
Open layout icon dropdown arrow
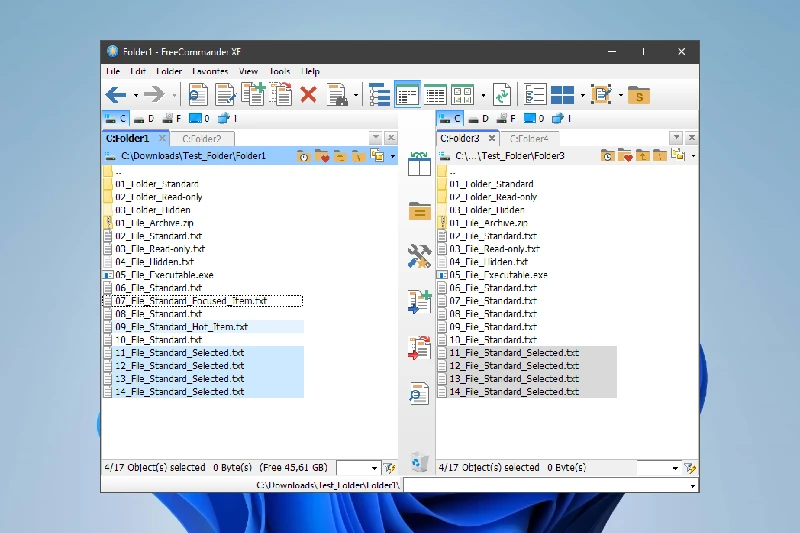pyautogui.click(x=583, y=95)
